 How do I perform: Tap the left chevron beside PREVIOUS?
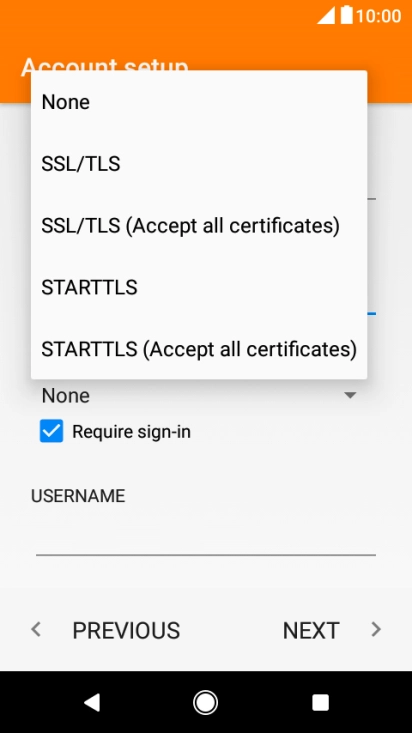click(36, 629)
